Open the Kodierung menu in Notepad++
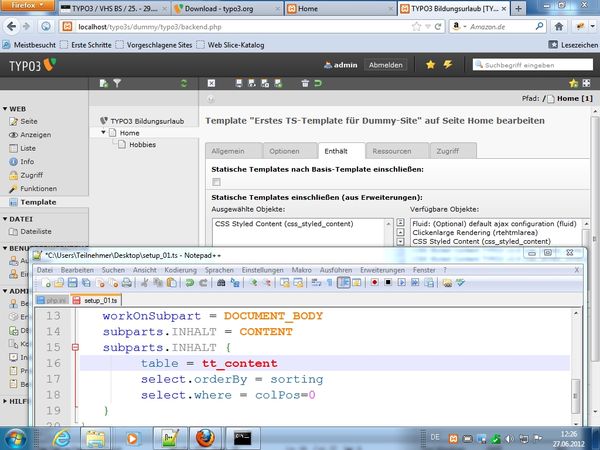This screenshot has width=600, height=450. (180, 270)
